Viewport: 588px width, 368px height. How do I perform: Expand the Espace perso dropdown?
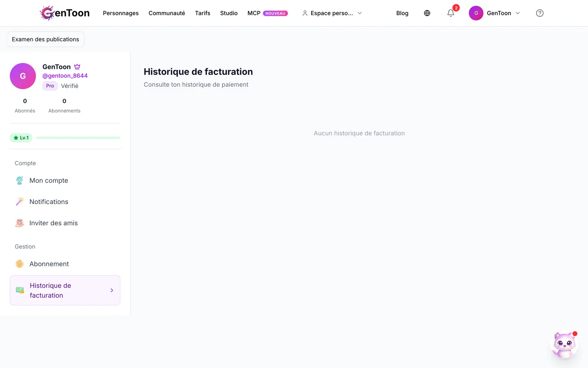332,13
